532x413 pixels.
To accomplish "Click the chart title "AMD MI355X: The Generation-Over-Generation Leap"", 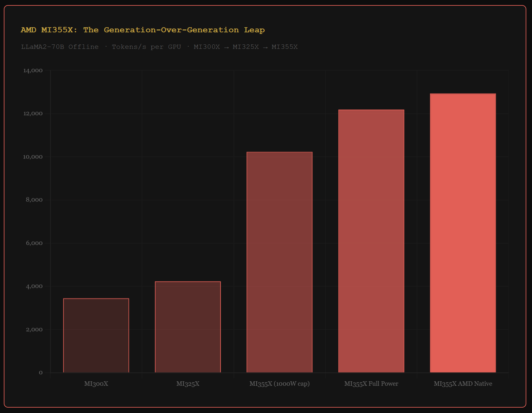I will (143, 30).
